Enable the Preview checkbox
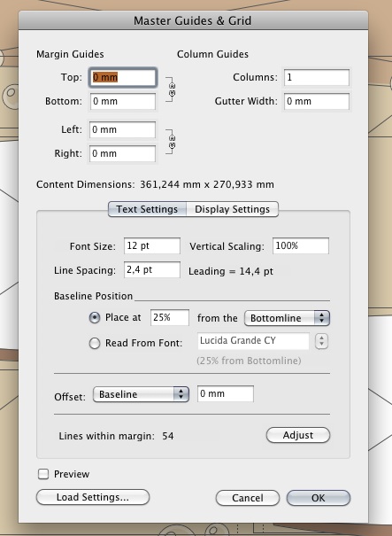 [x=43, y=474]
